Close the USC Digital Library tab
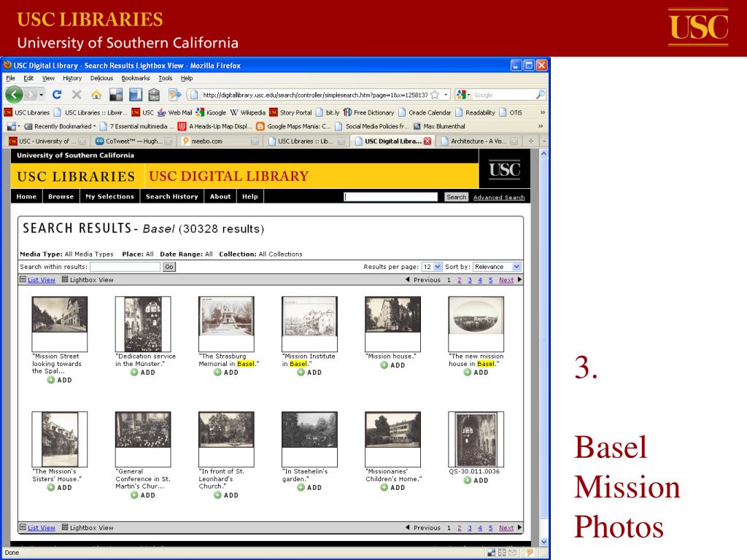This screenshot has width=747, height=560. 427,141
